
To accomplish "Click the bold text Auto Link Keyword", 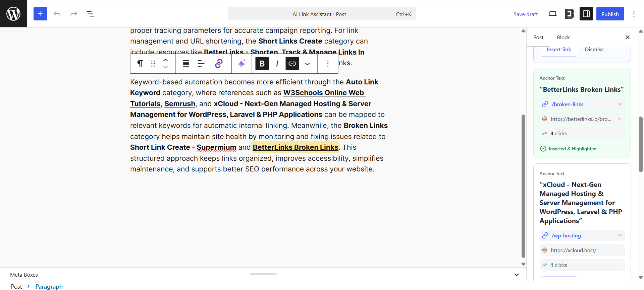I will click(x=254, y=87).
